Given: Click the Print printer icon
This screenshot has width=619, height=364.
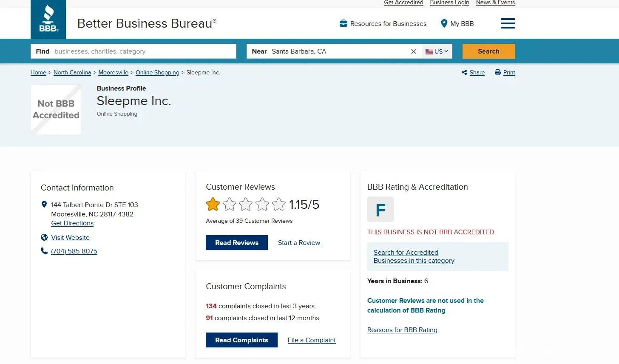Looking at the screenshot, I should click(498, 73).
